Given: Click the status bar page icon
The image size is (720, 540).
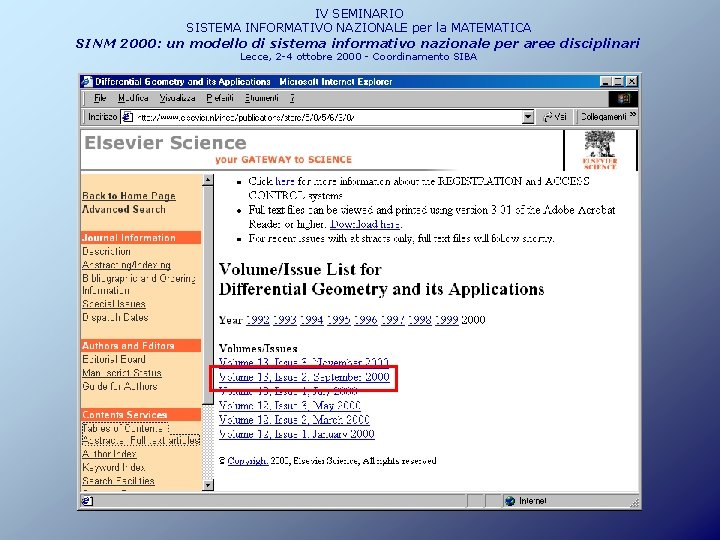Looking at the screenshot, I should click(x=87, y=501).
